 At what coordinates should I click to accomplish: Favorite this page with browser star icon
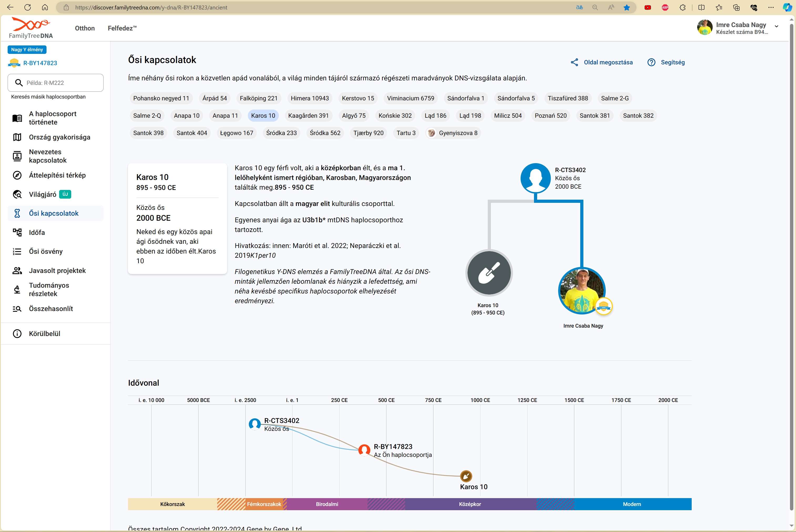pos(627,7)
